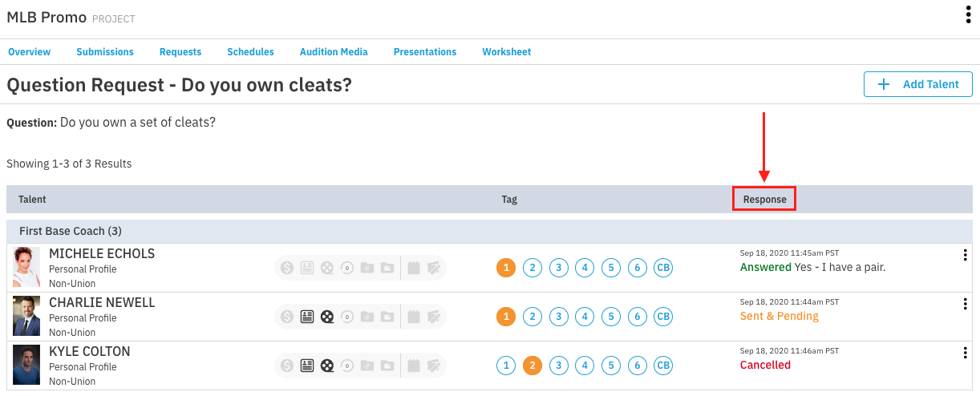Click Charlie Newell's attachment folder icon

coord(366,317)
